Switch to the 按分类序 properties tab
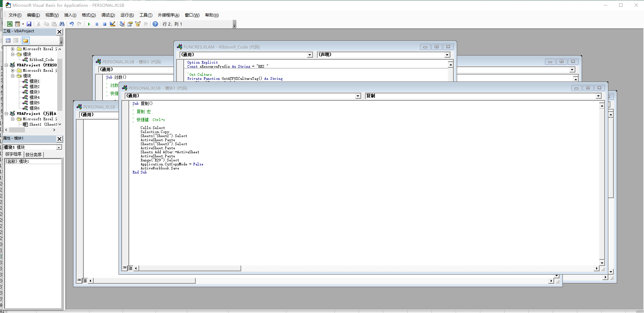 34,155
